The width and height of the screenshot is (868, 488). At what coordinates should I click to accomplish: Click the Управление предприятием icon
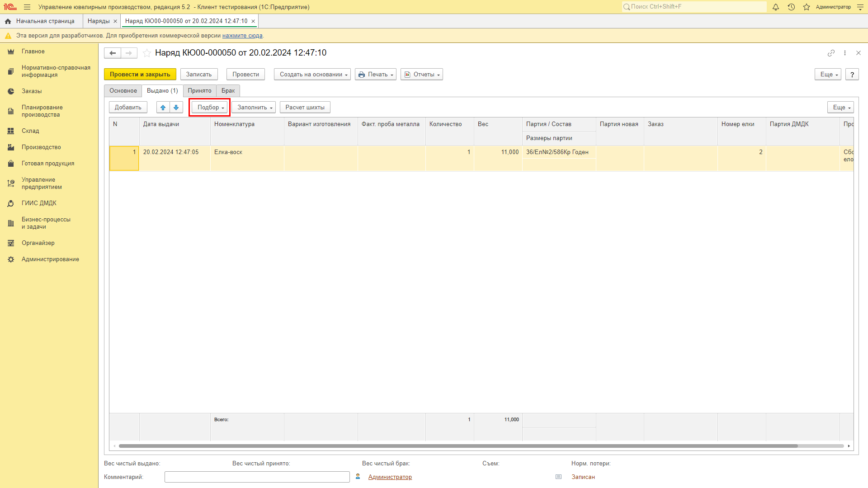(11, 183)
